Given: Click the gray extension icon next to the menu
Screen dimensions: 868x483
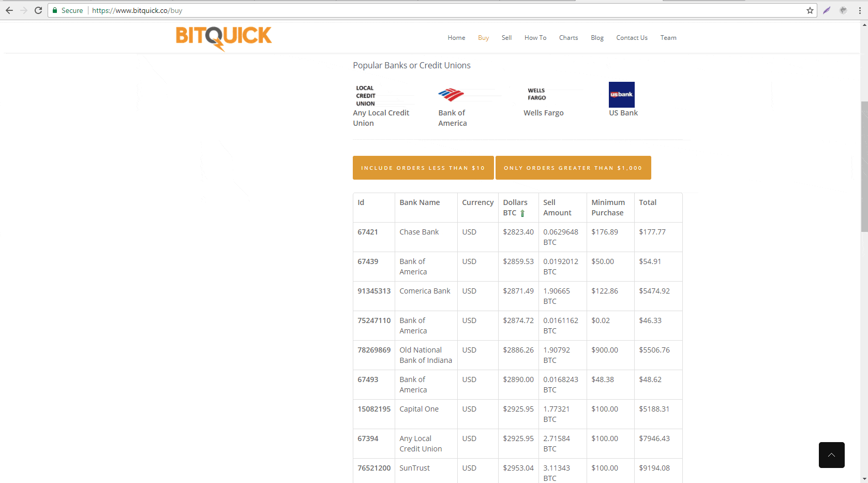Looking at the screenshot, I should [x=843, y=10].
